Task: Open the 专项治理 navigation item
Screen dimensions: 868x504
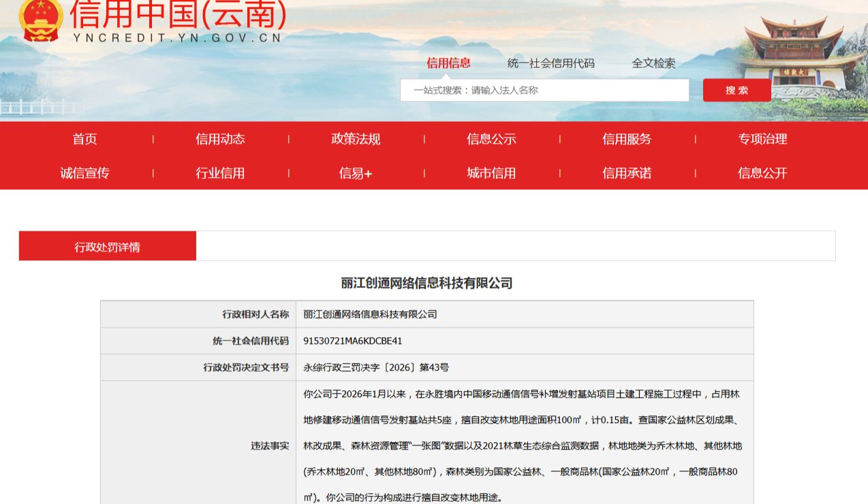Action: 762,139
